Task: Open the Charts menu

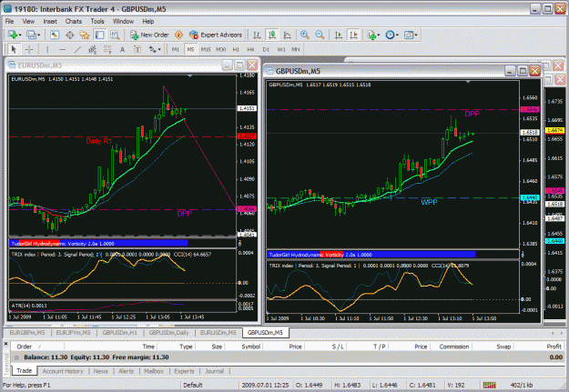Action: 74,22
